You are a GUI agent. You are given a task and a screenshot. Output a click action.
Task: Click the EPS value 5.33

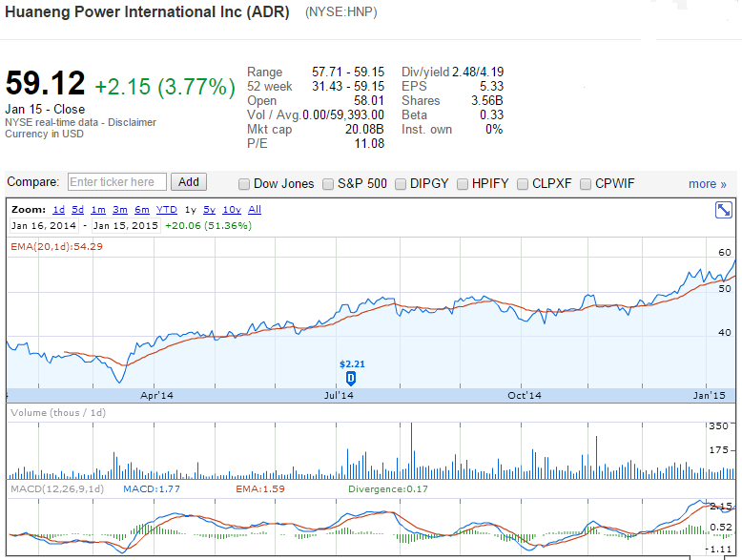tap(492, 86)
